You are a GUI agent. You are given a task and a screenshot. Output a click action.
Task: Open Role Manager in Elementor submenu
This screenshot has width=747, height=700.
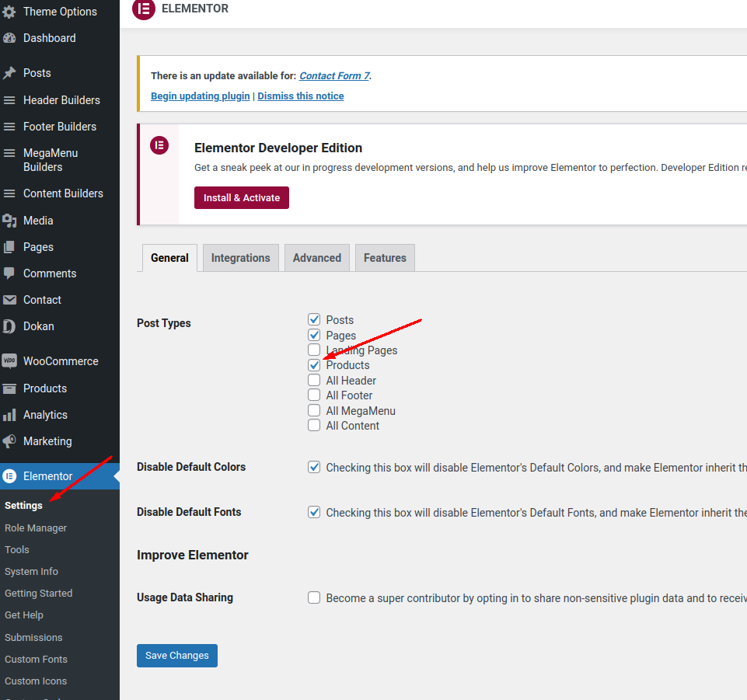[36, 528]
